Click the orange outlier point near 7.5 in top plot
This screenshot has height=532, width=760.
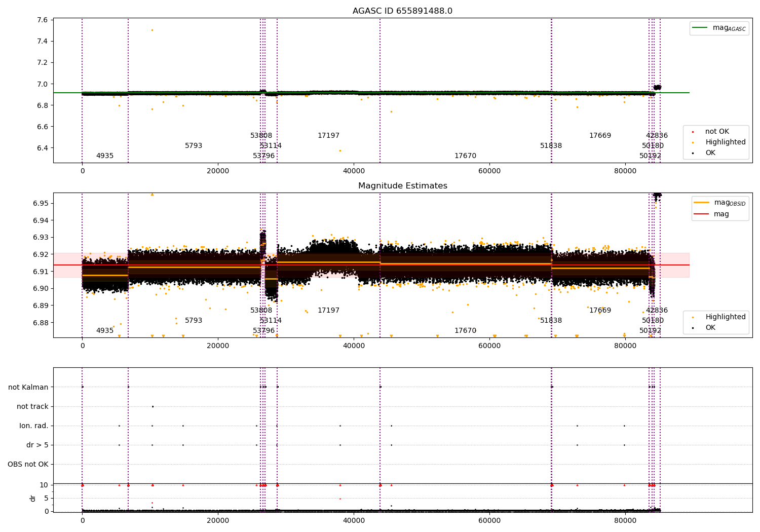(152, 30)
